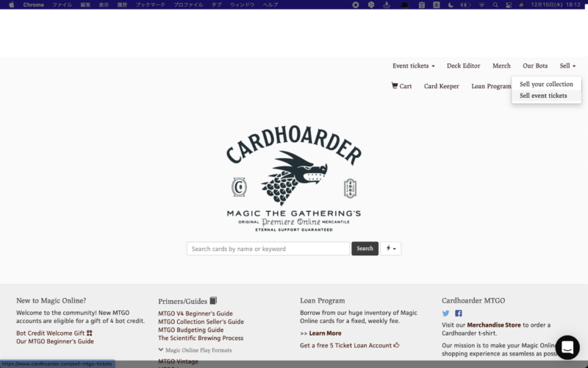Screen dimensions: 588x368
Task: Click Learn More under Loan Program
Action: coord(325,333)
